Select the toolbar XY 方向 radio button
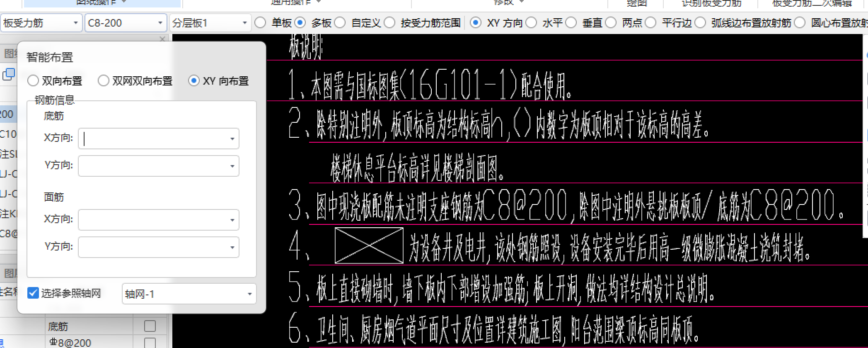The image size is (868, 348). (476, 23)
